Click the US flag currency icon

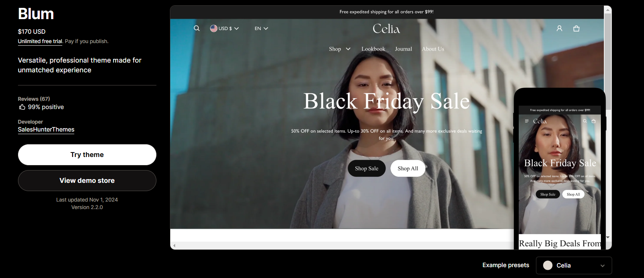coord(214,28)
